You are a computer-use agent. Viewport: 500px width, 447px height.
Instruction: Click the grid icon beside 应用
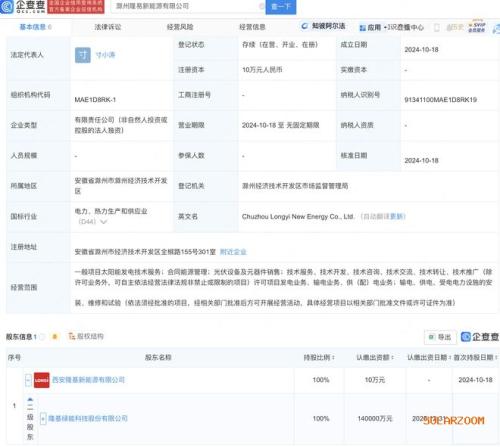pos(363,28)
